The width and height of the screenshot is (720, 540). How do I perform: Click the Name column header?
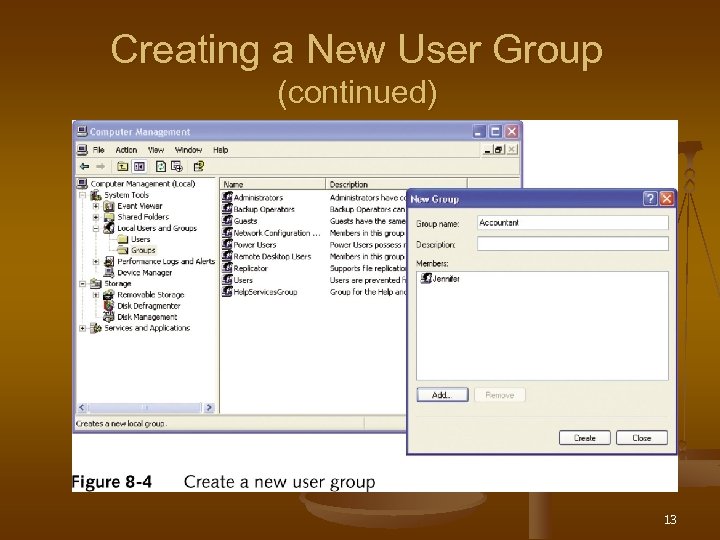[x=273, y=184]
